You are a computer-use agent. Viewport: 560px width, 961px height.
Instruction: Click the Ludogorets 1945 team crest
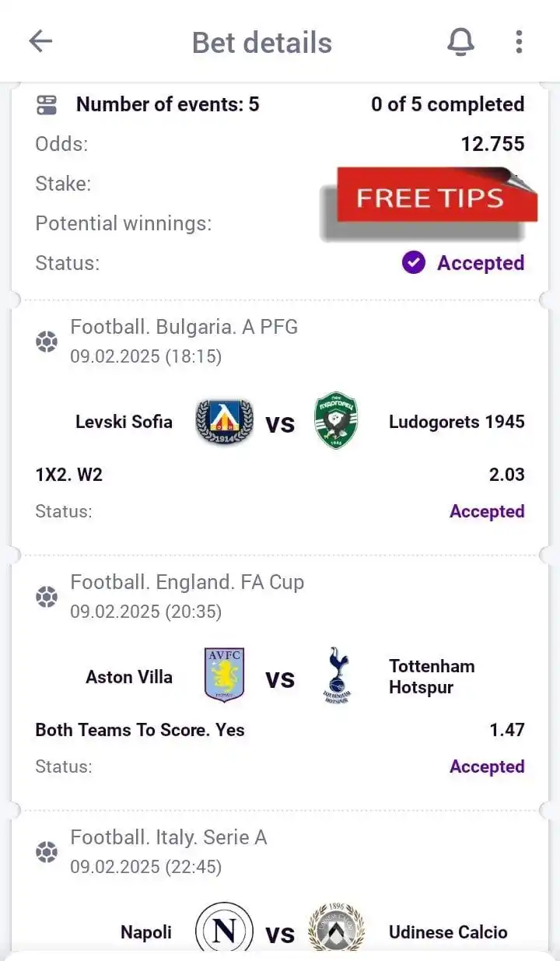pyautogui.click(x=336, y=421)
